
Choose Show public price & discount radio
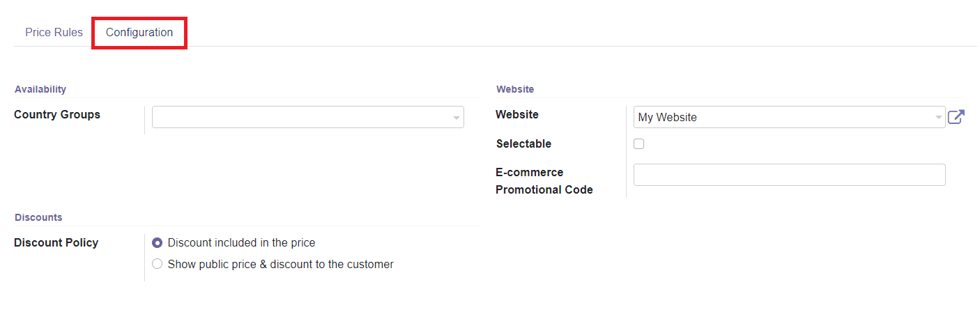point(157,264)
